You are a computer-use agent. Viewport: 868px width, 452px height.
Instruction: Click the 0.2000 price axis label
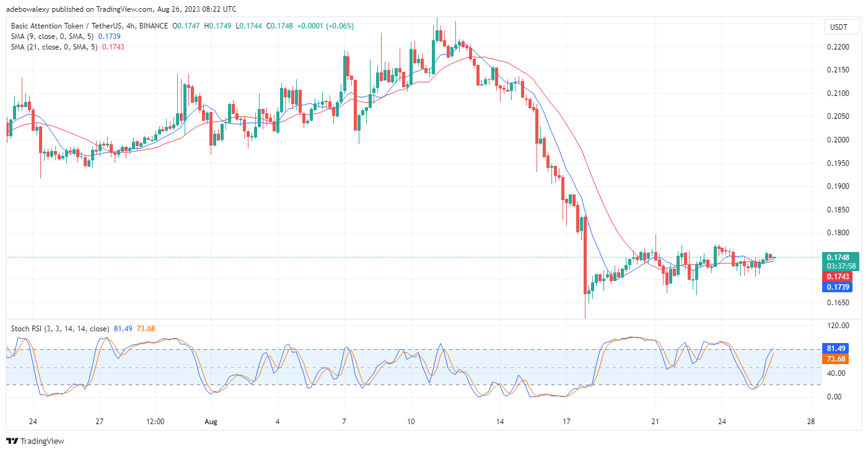click(x=837, y=140)
